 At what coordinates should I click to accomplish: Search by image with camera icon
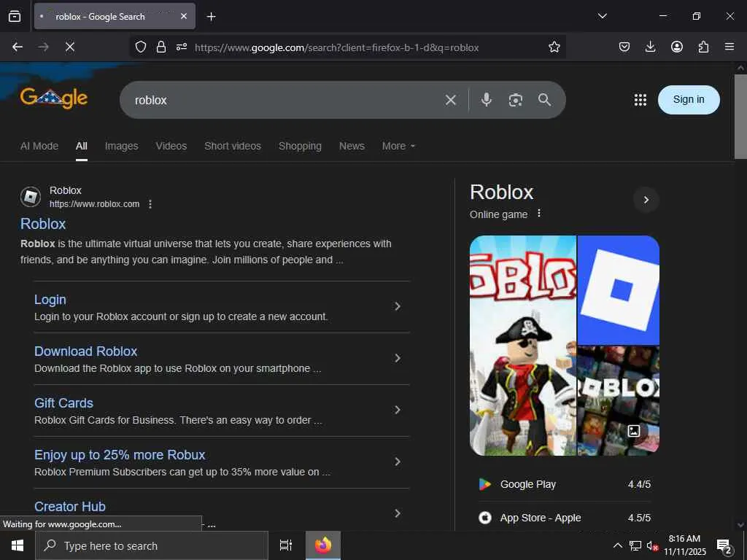click(x=516, y=100)
